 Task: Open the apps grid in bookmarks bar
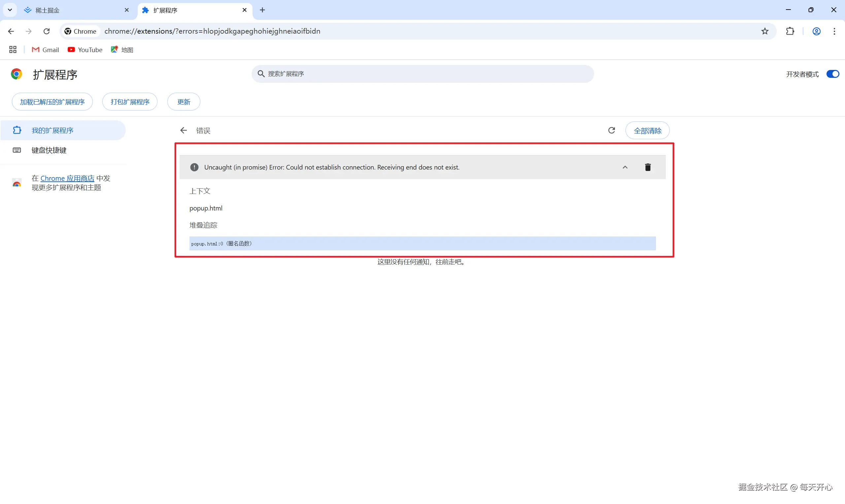(13, 49)
